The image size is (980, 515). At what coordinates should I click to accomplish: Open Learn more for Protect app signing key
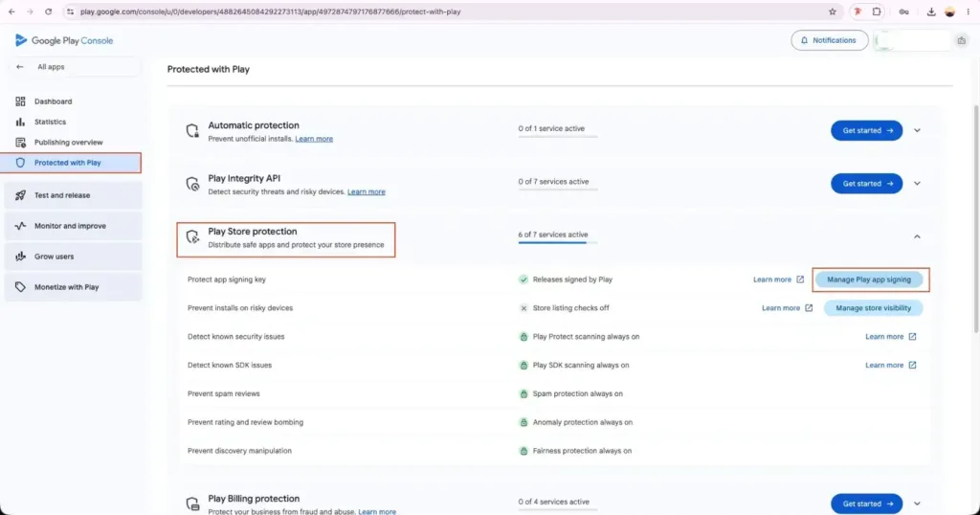pyautogui.click(x=778, y=280)
